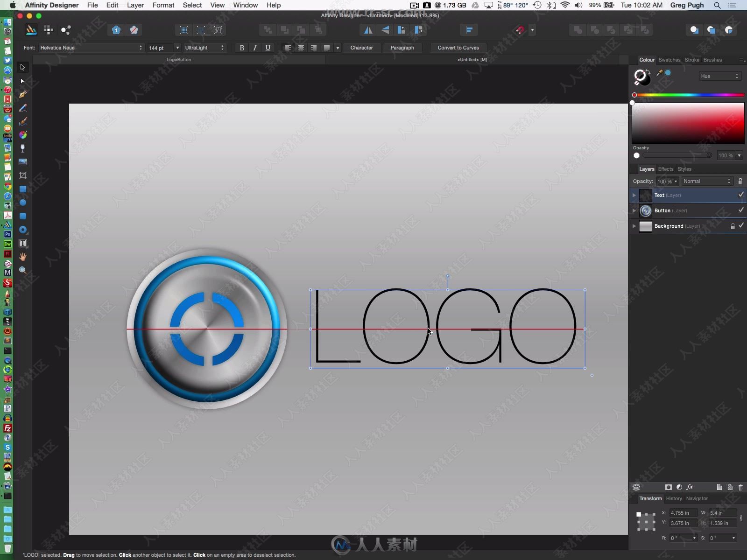This screenshot has height=560, width=747.
Task: Switch to Pixel Persona
Action: 48,30
